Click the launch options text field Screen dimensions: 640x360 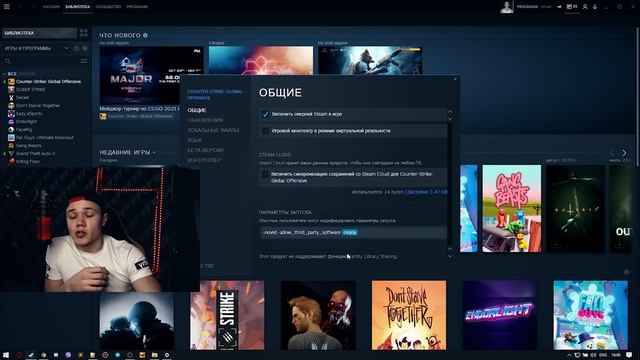353,232
